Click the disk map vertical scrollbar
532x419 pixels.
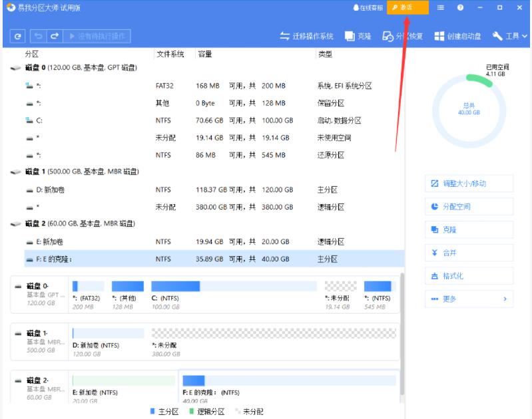tap(402, 334)
